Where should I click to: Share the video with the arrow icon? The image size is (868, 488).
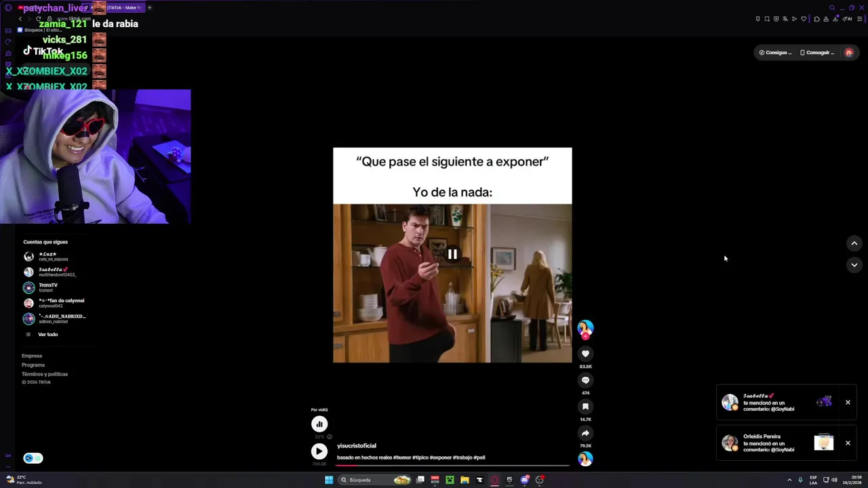pyautogui.click(x=585, y=433)
